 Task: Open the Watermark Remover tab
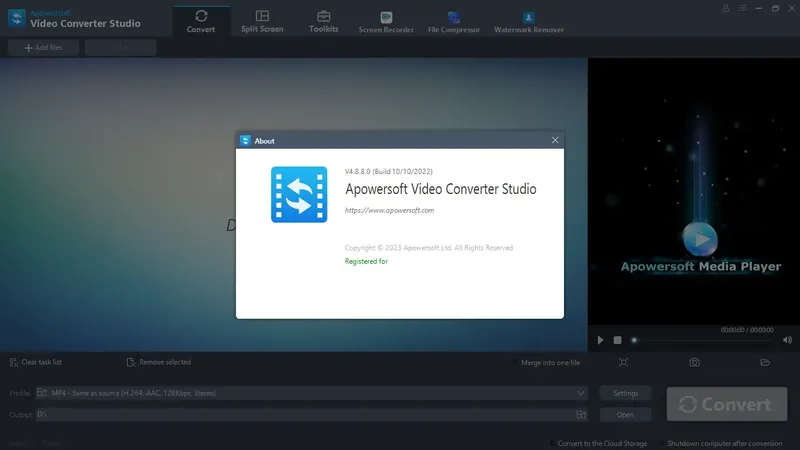tap(529, 22)
